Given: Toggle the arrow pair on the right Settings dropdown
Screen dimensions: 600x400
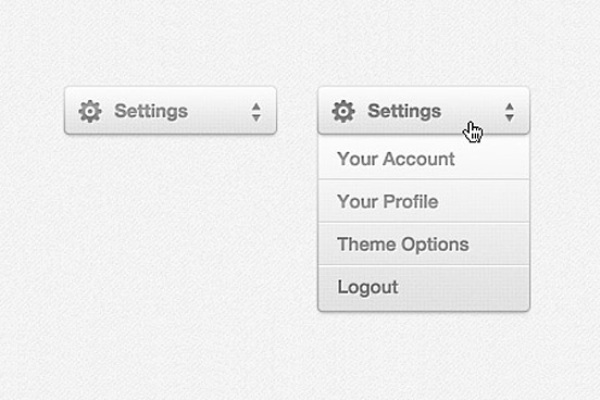Looking at the screenshot, I should [509, 111].
